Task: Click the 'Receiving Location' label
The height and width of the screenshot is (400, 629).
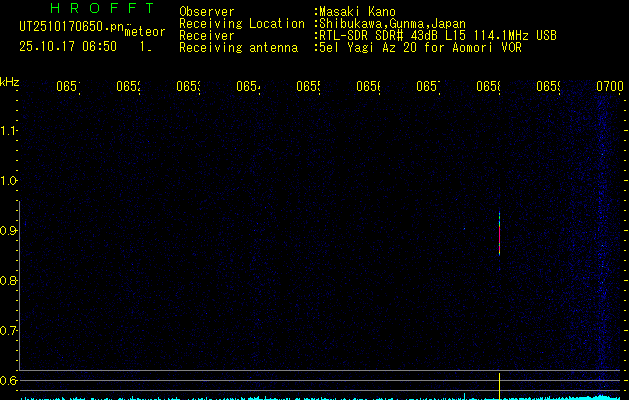Action: pos(242,24)
